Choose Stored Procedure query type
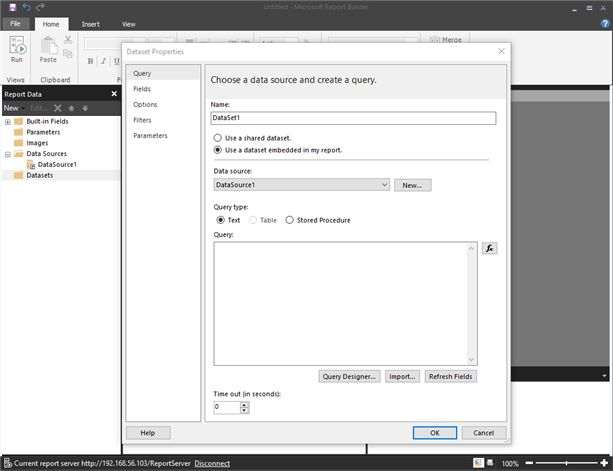 pos(290,220)
